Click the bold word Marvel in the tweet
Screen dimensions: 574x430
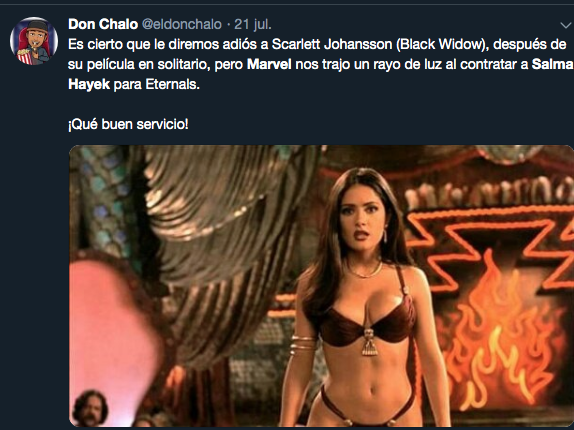click(x=269, y=64)
